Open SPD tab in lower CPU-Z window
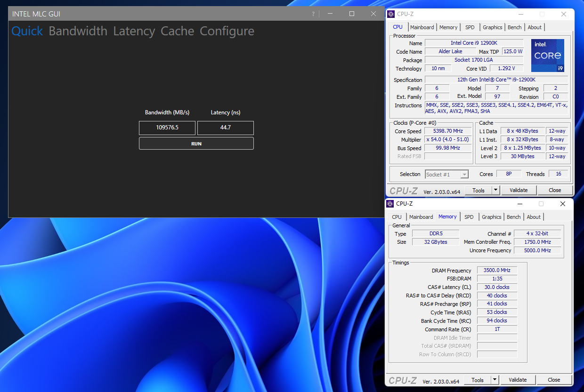584x392 pixels. 469,217
